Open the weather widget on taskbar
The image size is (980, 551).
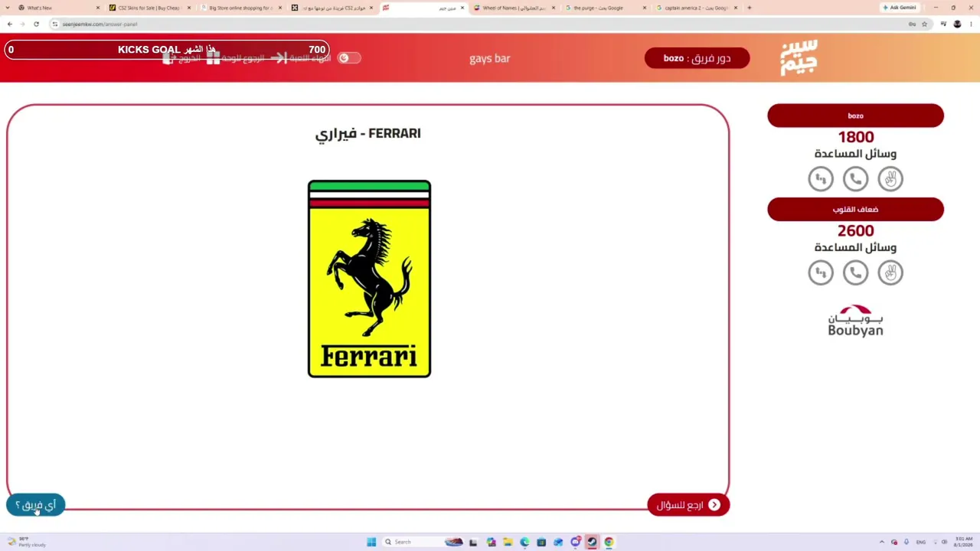click(27, 542)
